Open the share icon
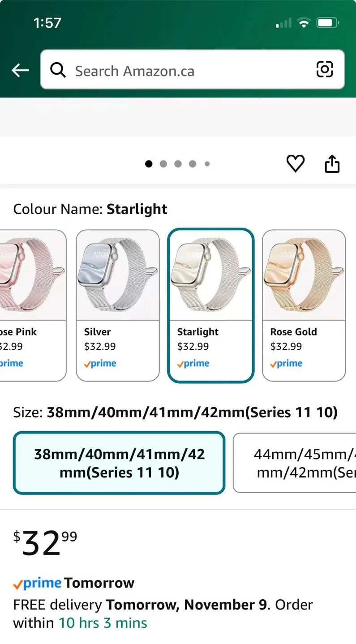The image size is (356, 644). point(332,164)
